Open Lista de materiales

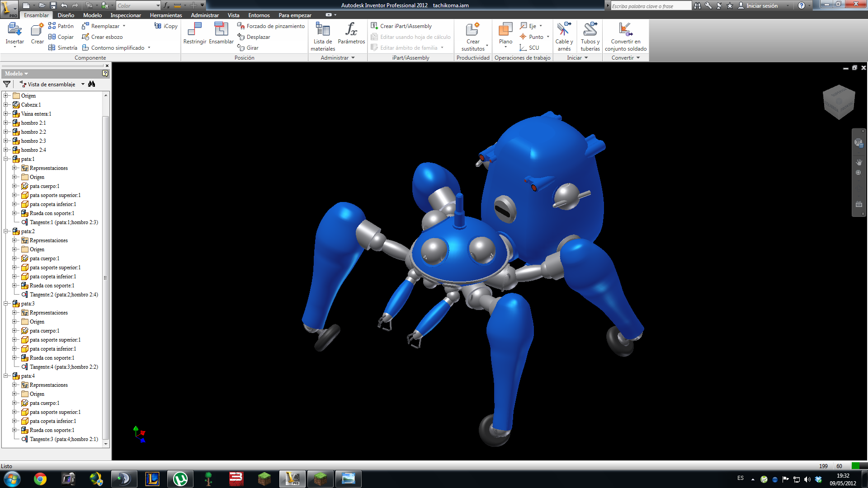[323, 30]
